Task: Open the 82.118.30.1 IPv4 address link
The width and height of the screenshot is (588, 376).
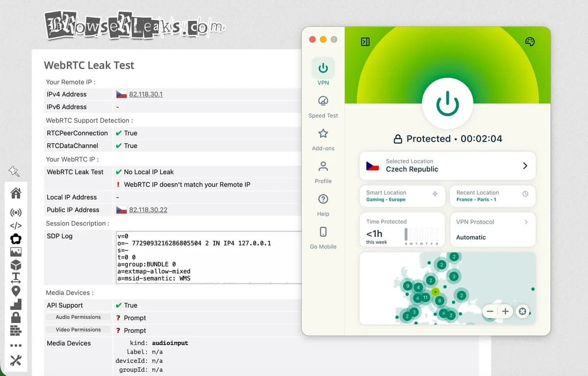Action: pyautogui.click(x=146, y=94)
